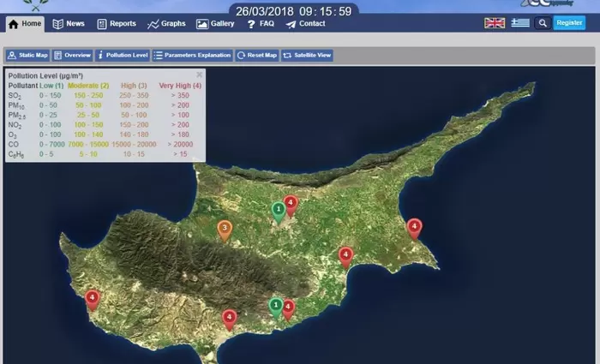Click the 'Pollution Level (µg/m³)' title

(45, 75)
